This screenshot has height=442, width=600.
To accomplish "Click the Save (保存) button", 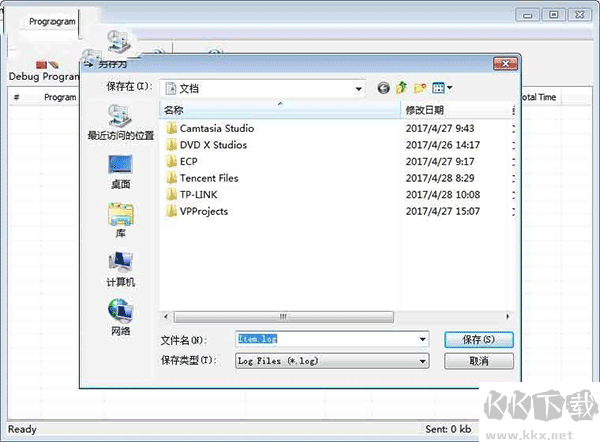I will (478, 340).
